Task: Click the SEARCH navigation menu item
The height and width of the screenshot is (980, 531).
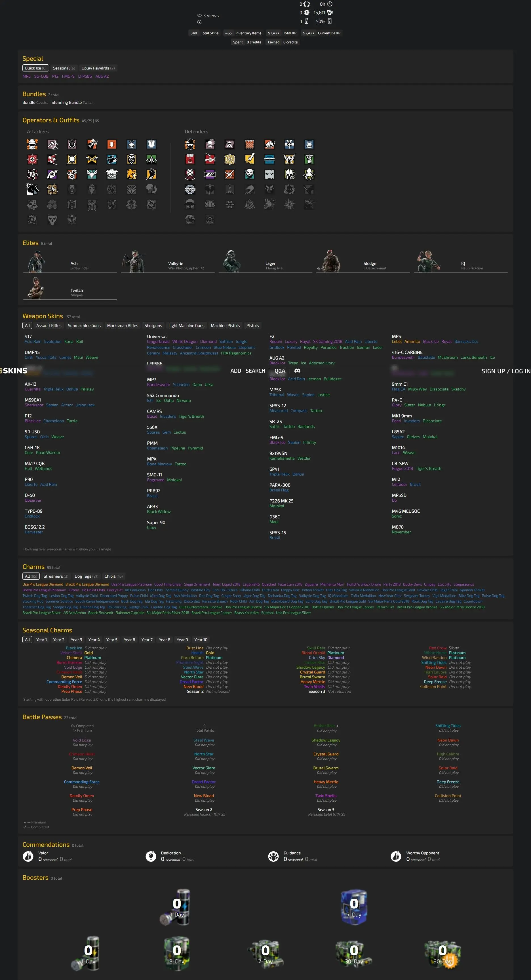Action: [x=255, y=371]
